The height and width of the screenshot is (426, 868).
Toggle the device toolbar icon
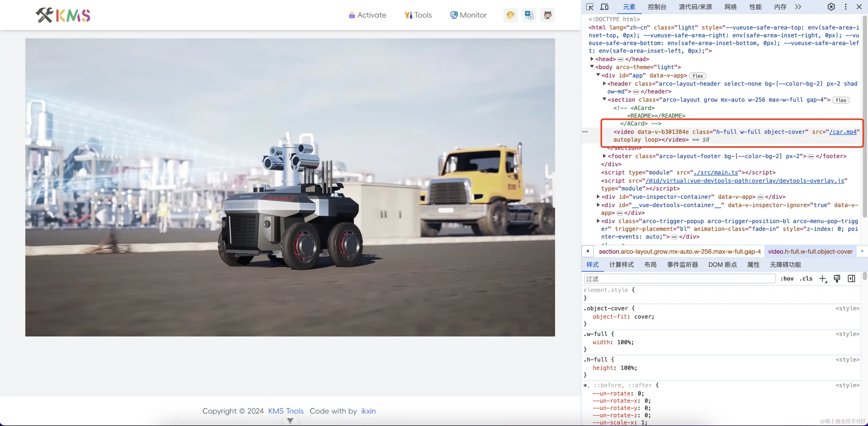604,7
